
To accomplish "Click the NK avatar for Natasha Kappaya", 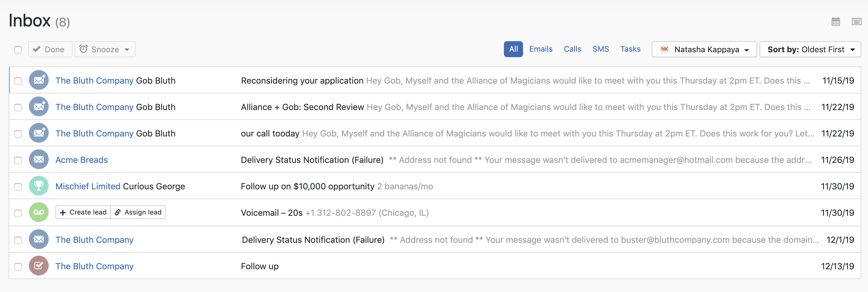I will 664,49.
